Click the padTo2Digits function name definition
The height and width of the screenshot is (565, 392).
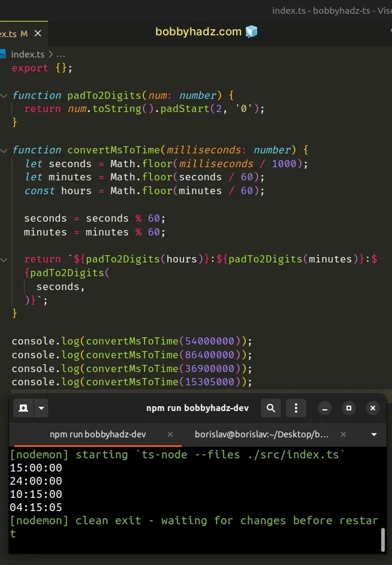(x=104, y=95)
